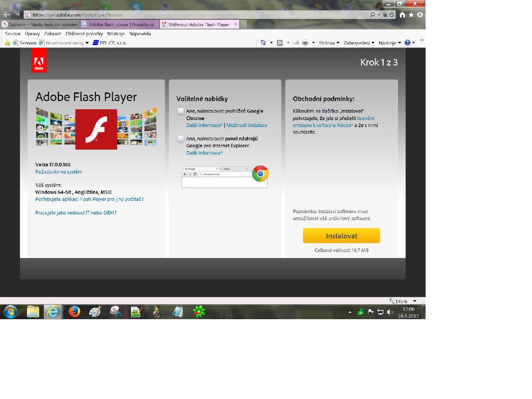
Task: Click the add-to-favorites star in favorites bar
Action: (7, 43)
